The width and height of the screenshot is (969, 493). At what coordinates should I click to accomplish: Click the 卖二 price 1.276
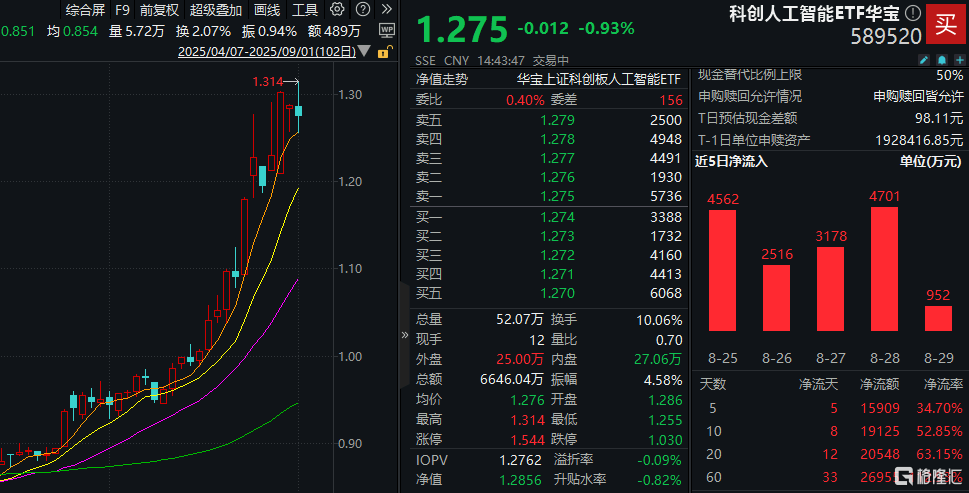coord(557,177)
